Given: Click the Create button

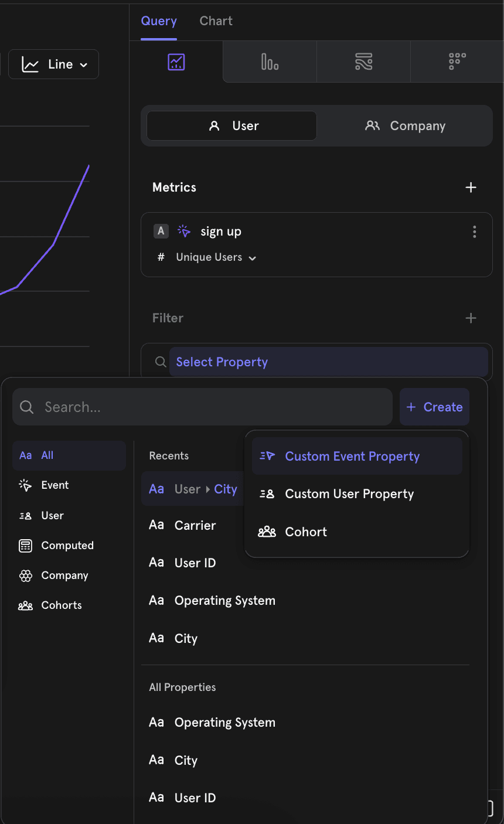Looking at the screenshot, I should [x=434, y=407].
